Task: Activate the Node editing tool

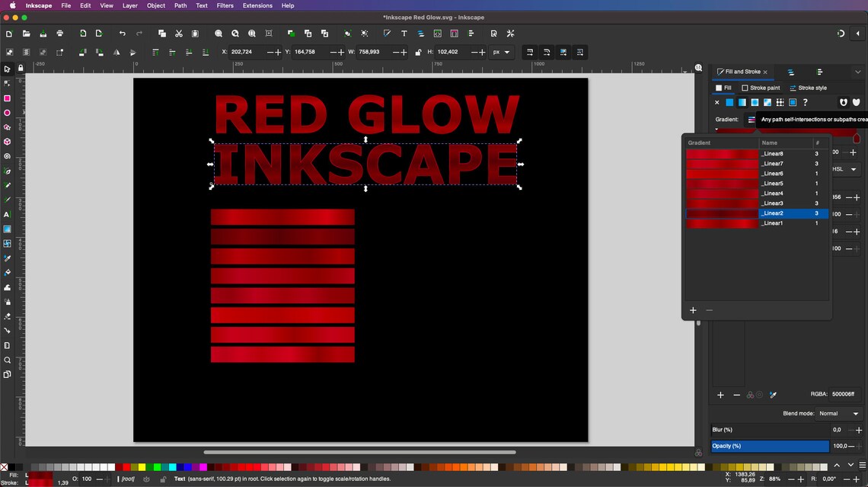Action: pyautogui.click(x=8, y=83)
